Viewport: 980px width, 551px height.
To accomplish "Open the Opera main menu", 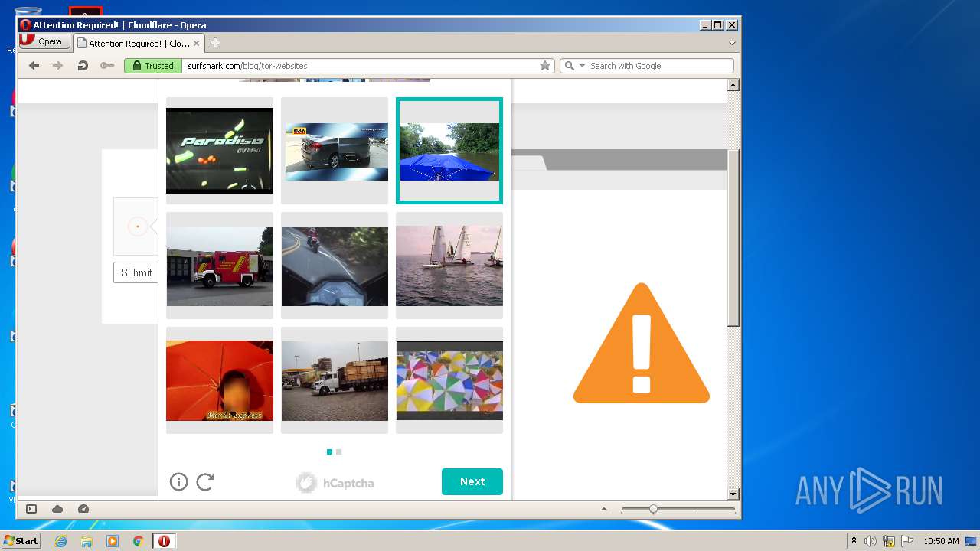I will [x=43, y=41].
